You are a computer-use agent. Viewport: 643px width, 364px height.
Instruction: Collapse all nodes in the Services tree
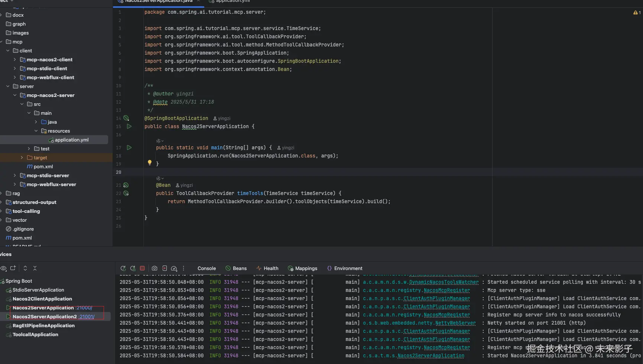(x=35, y=268)
